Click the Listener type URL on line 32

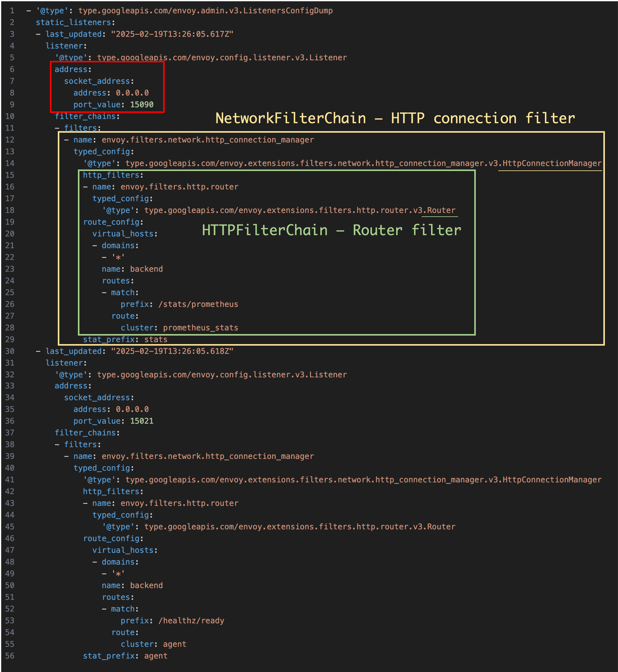[x=222, y=374]
